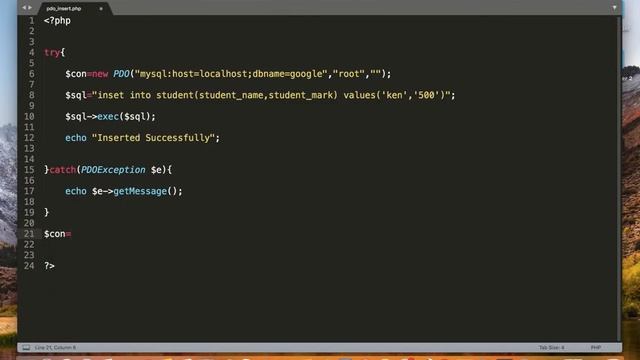The height and width of the screenshot is (360, 640).
Task: Click the echo keyword on line 12
Action: (76, 138)
